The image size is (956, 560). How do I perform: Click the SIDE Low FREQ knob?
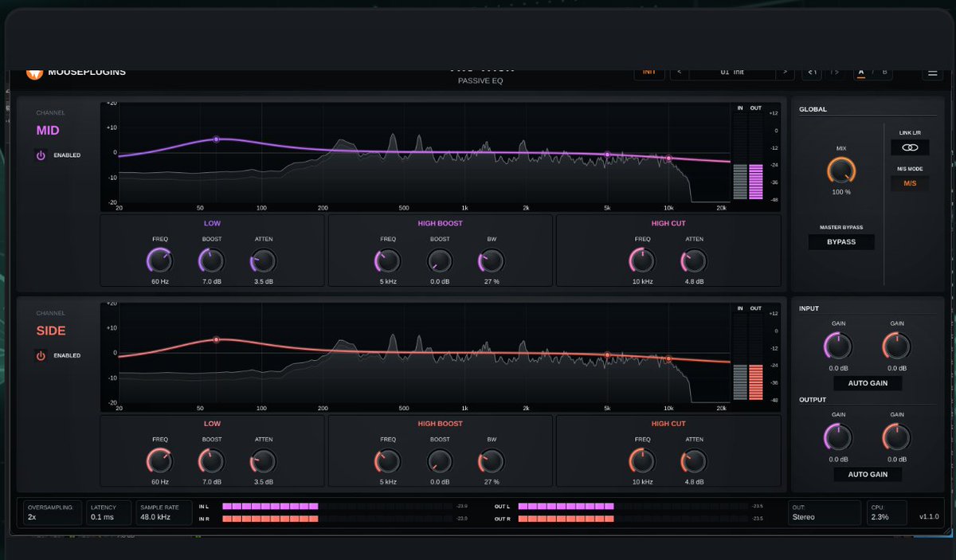click(x=160, y=460)
